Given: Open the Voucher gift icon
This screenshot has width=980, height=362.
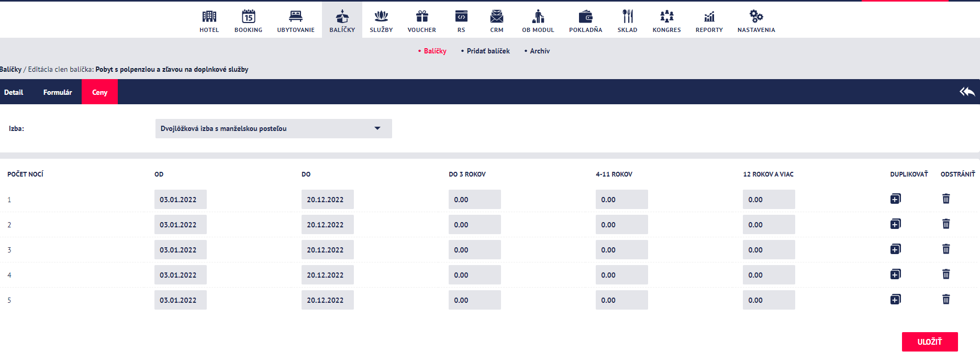Looking at the screenshot, I should point(422,16).
